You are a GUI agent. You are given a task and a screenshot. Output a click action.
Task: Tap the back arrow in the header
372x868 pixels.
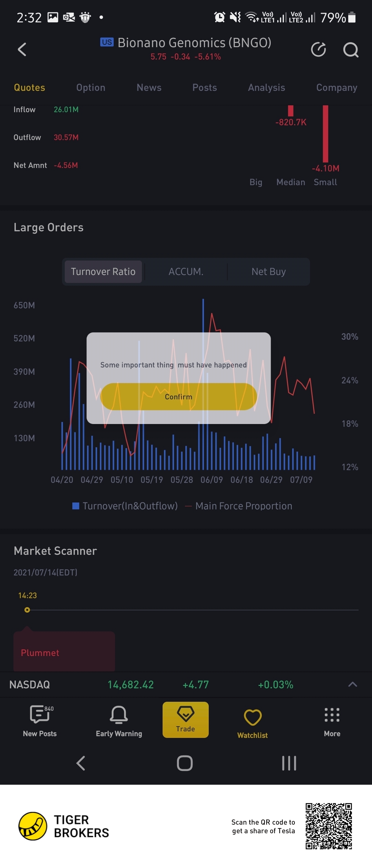(x=22, y=50)
